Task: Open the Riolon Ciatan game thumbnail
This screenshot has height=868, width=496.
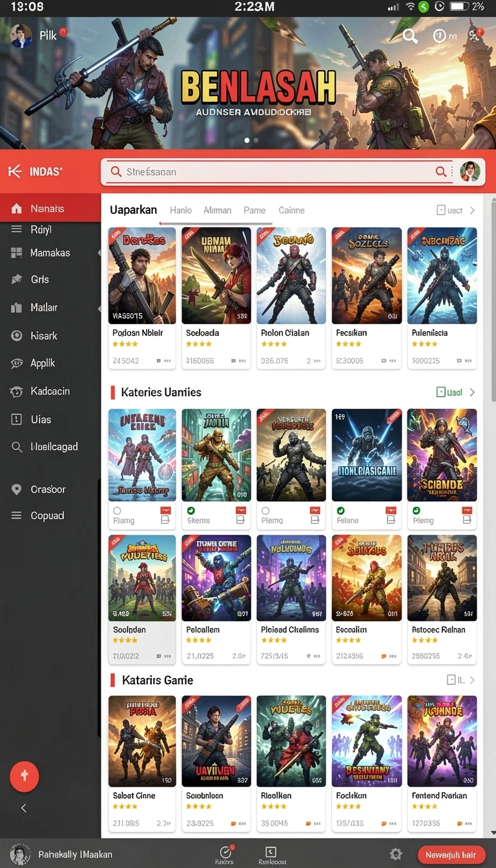Action: point(291,275)
